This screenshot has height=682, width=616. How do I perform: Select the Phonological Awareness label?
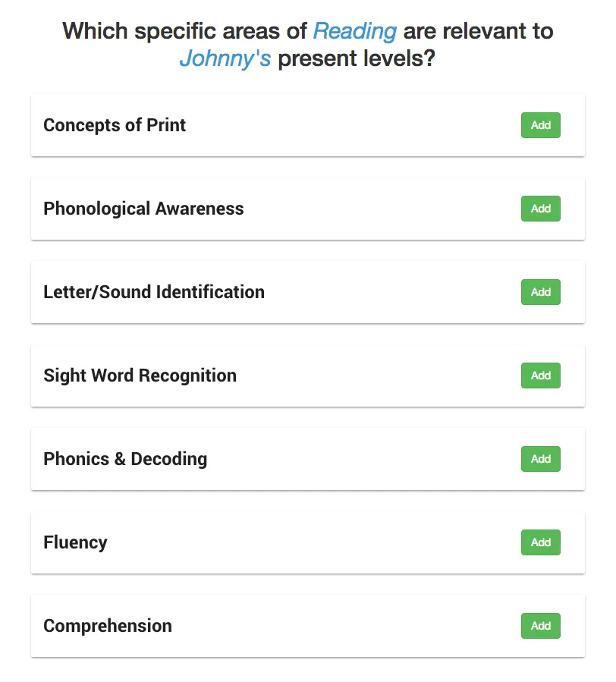tap(143, 209)
